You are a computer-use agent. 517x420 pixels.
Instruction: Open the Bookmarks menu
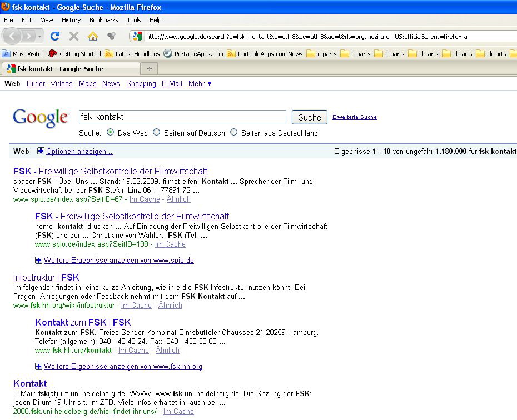coord(103,20)
